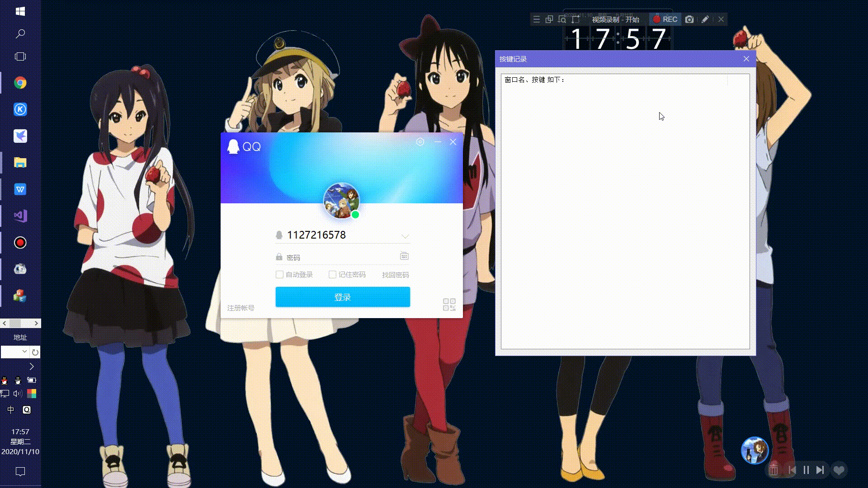Open the QQ soft keyboard icon in the password field
The height and width of the screenshot is (488, 868).
404,256
